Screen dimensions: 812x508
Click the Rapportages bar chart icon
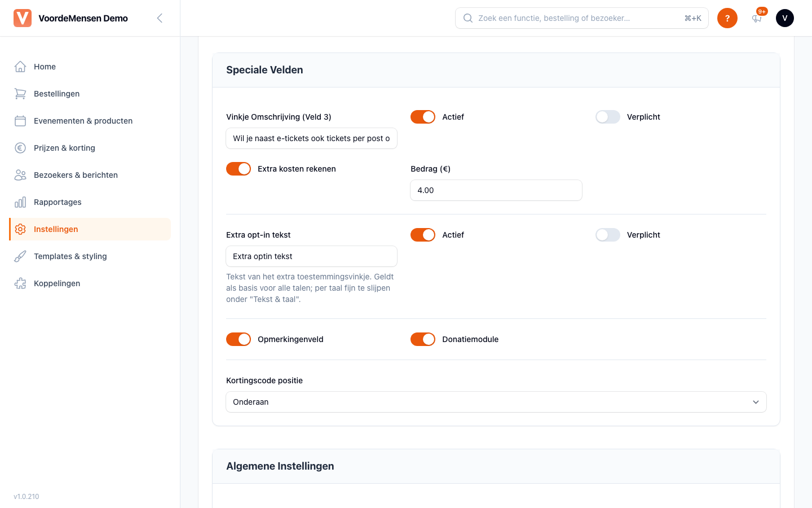(x=20, y=202)
